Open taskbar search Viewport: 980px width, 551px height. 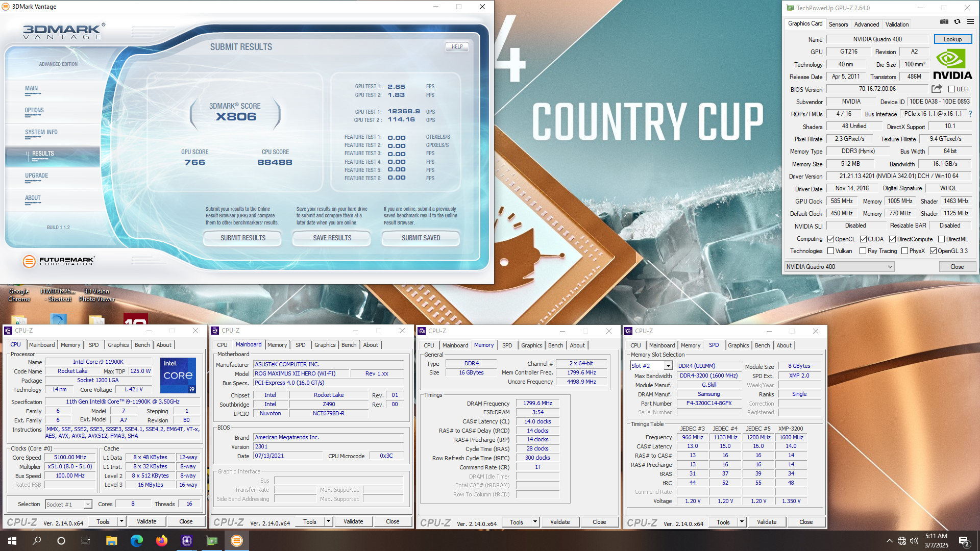37,541
